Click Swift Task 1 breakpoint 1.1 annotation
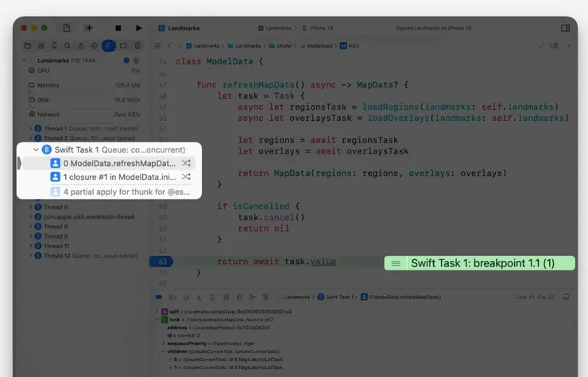The height and width of the screenshot is (377, 588). pyautogui.click(x=480, y=263)
